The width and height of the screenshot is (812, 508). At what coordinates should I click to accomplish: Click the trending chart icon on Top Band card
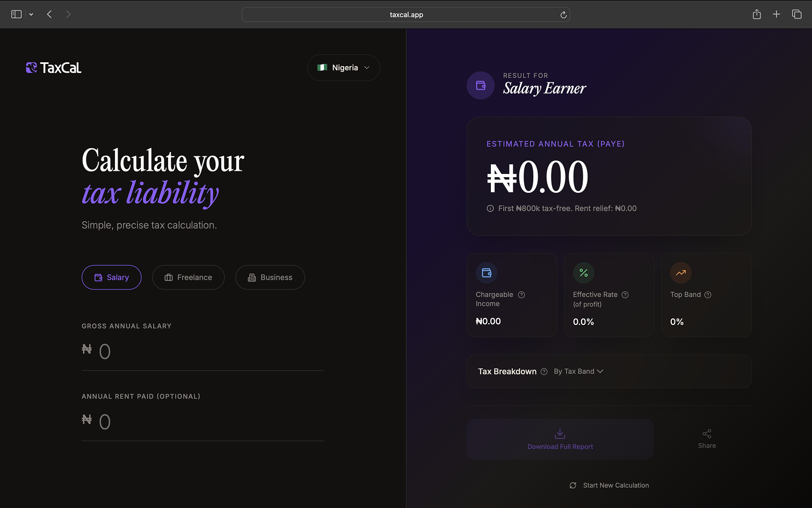point(680,273)
